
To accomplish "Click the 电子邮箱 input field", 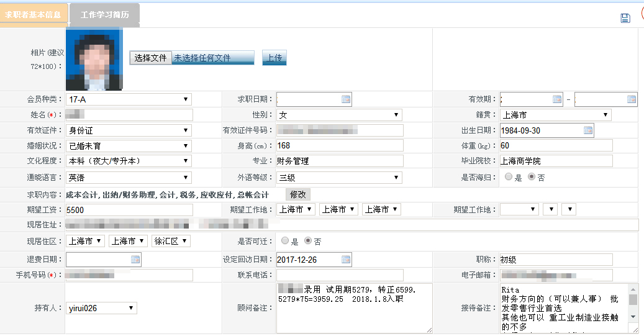I will point(556,275).
